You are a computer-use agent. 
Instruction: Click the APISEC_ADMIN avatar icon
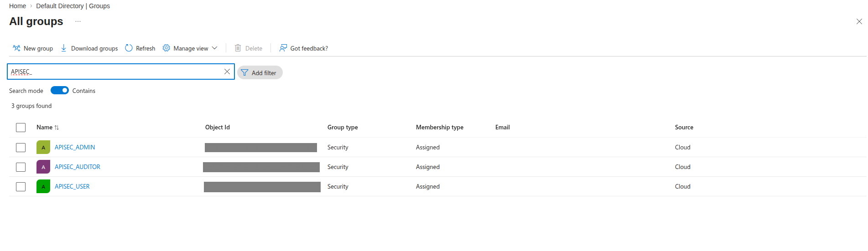(43, 147)
